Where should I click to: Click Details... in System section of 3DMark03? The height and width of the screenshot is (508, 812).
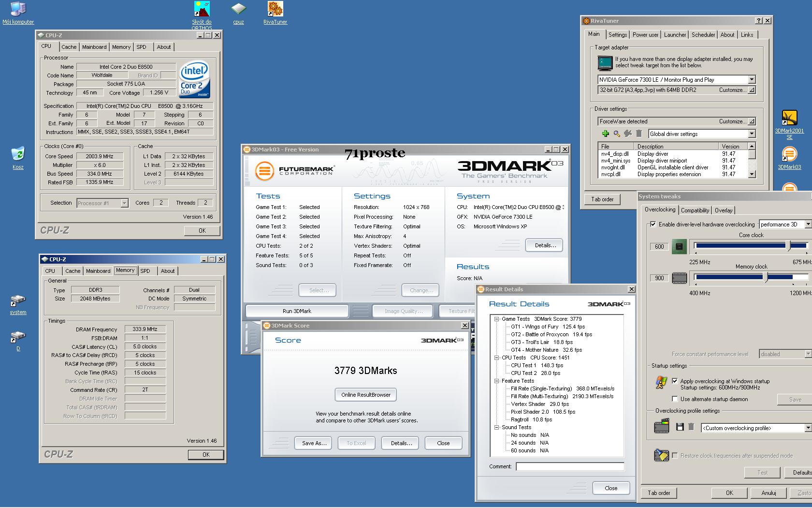pos(545,245)
